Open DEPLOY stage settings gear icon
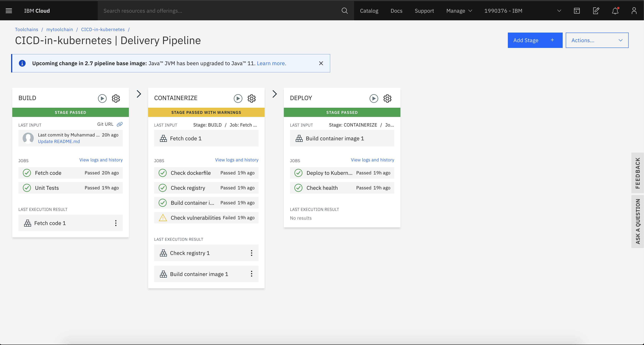The image size is (644, 345). pos(387,98)
